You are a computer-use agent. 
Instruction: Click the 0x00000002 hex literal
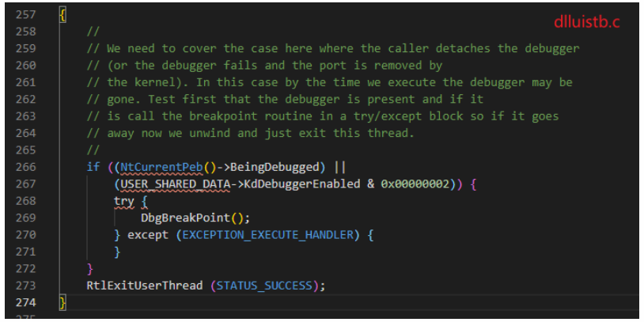[415, 184]
